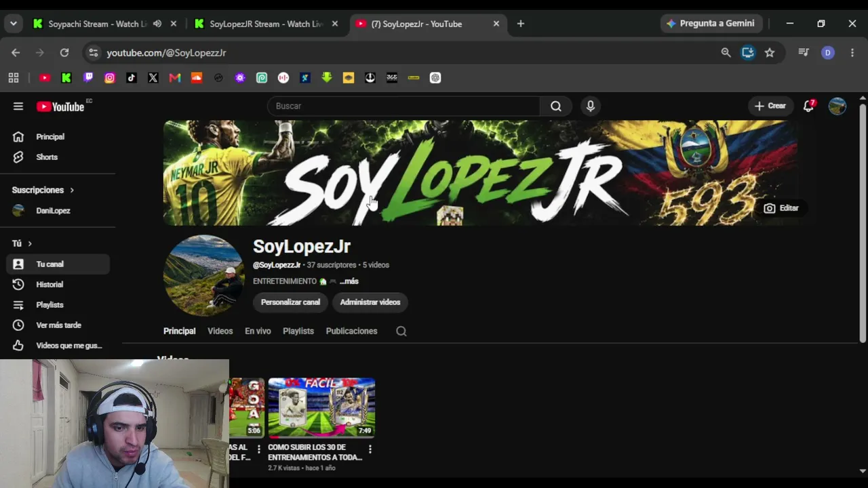
Task: Open the X bookmark
Action: 153,78
